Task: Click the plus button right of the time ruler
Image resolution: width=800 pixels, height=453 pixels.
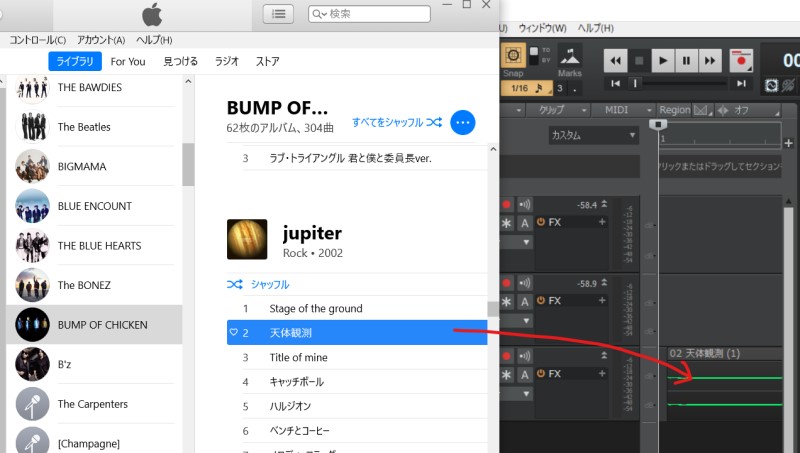Action: (788, 143)
